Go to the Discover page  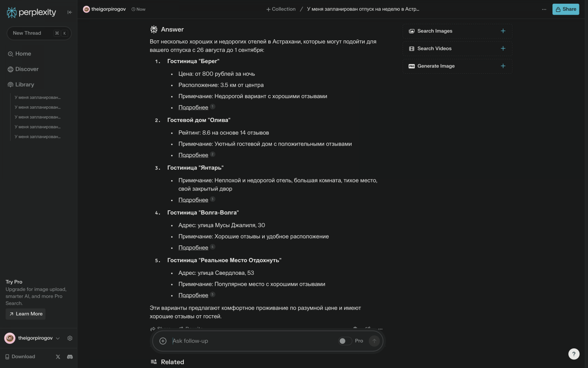coord(27,70)
